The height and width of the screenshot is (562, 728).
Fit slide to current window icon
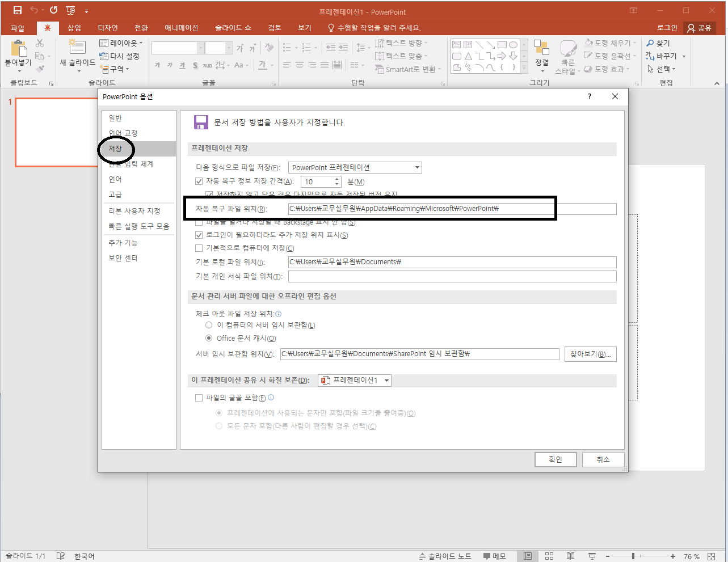point(712,556)
